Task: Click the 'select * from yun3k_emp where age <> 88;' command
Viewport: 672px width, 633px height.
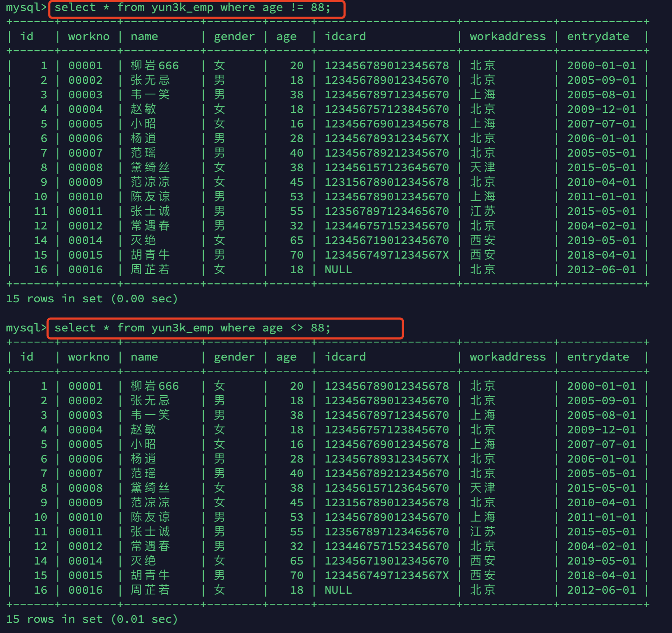Action: (192, 328)
